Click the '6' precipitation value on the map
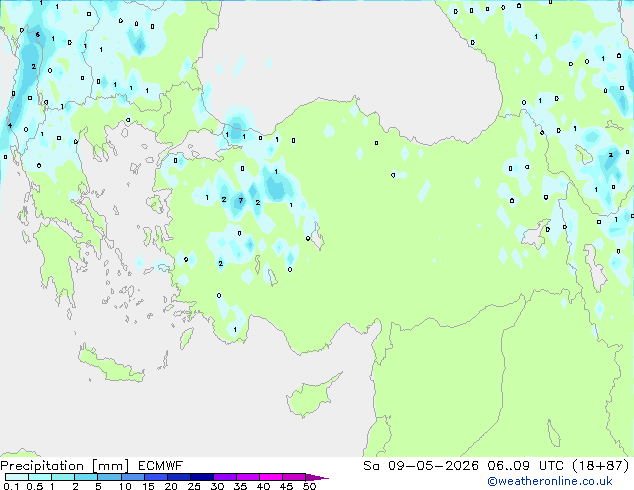The image size is (634, 490). [x=38, y=35]
